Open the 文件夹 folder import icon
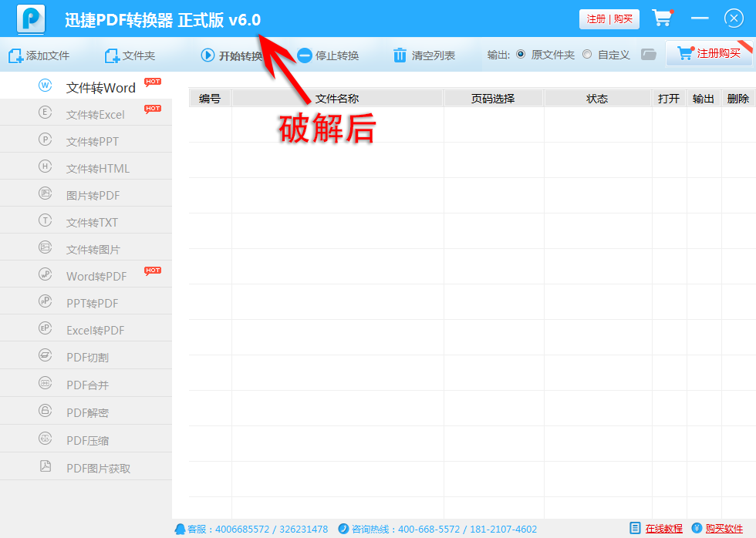Screen dimensions: 756x538 [x=110, y=55]
